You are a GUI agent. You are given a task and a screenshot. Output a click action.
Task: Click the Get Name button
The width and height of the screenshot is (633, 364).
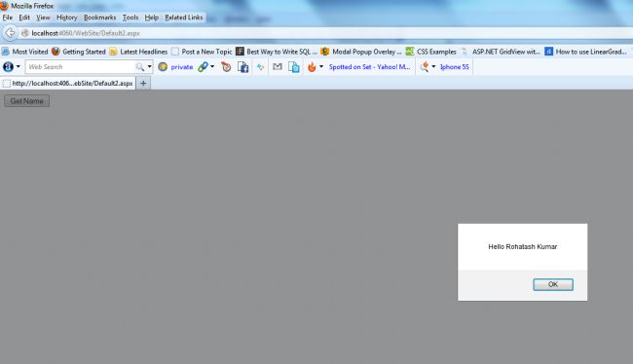[x=26, y=101]
